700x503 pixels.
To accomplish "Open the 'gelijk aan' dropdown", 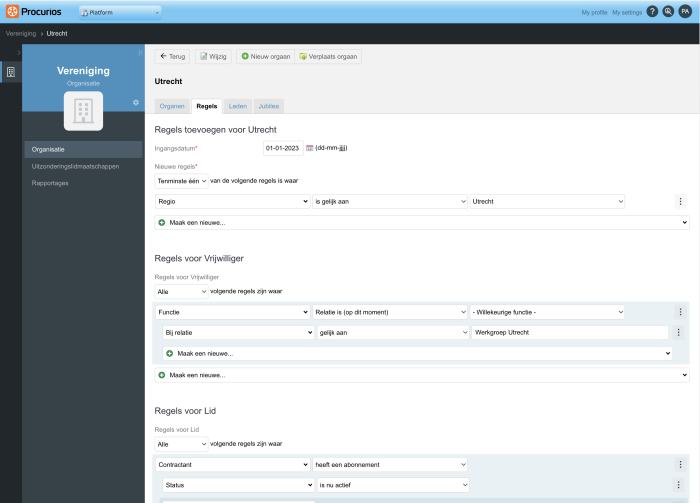I will (393, 333).
